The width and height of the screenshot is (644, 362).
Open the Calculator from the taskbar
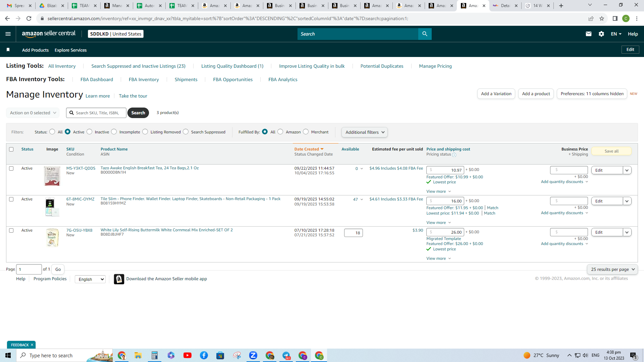coord(154,355)
